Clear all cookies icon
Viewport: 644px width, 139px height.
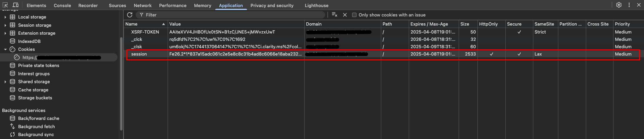334,15
